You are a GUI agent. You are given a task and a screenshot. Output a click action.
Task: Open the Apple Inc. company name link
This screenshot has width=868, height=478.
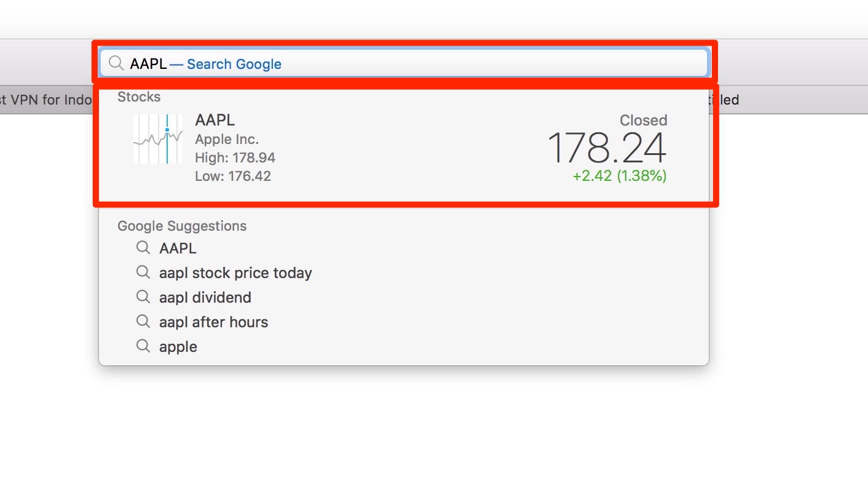[227, 139]
